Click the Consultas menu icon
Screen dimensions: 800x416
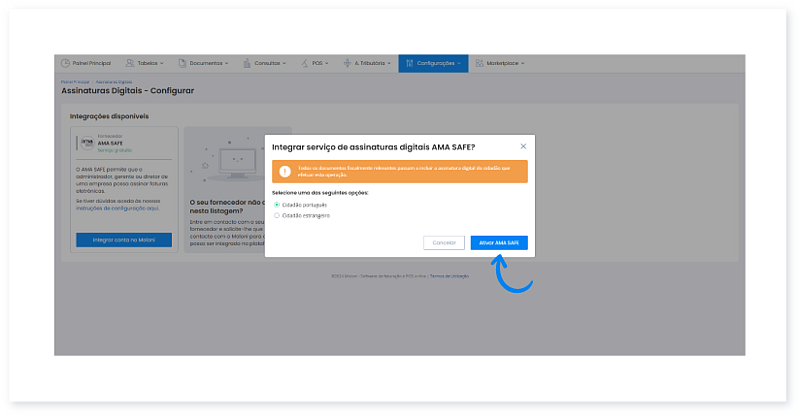pyautogui.click(x=247, y=63)
